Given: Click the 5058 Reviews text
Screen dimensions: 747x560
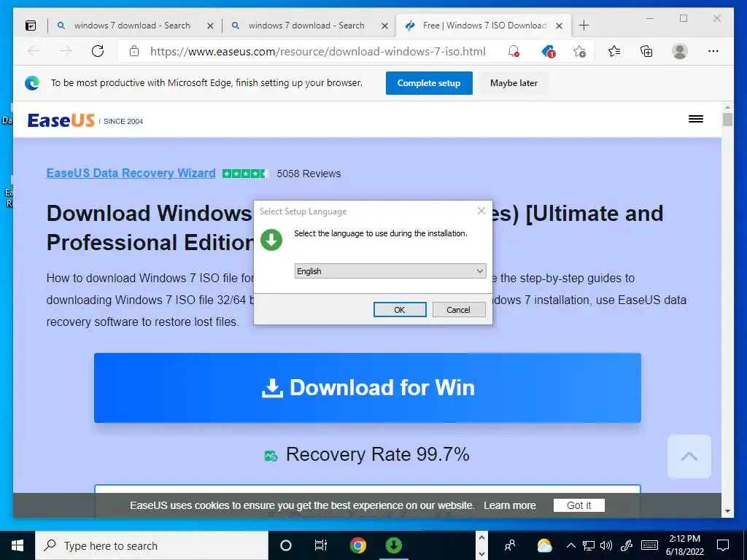Looking at the screenshot, I should point(309,174).
